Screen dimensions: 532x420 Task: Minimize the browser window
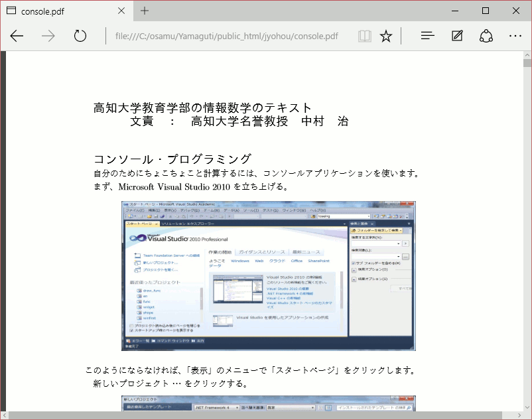tap(455, 11)
